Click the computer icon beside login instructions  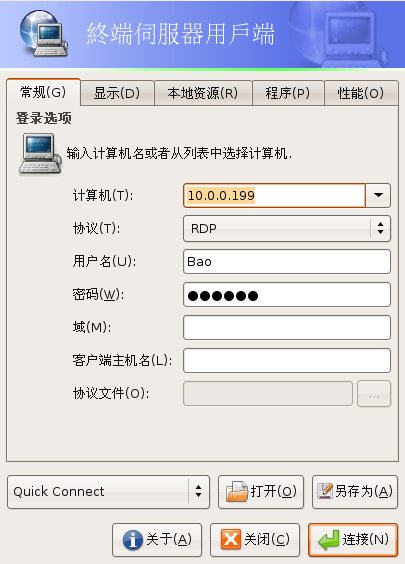40,154
